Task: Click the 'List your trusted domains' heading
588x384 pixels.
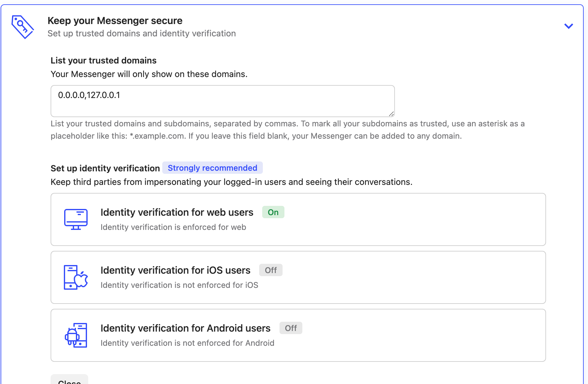Action: click(103, 60)
